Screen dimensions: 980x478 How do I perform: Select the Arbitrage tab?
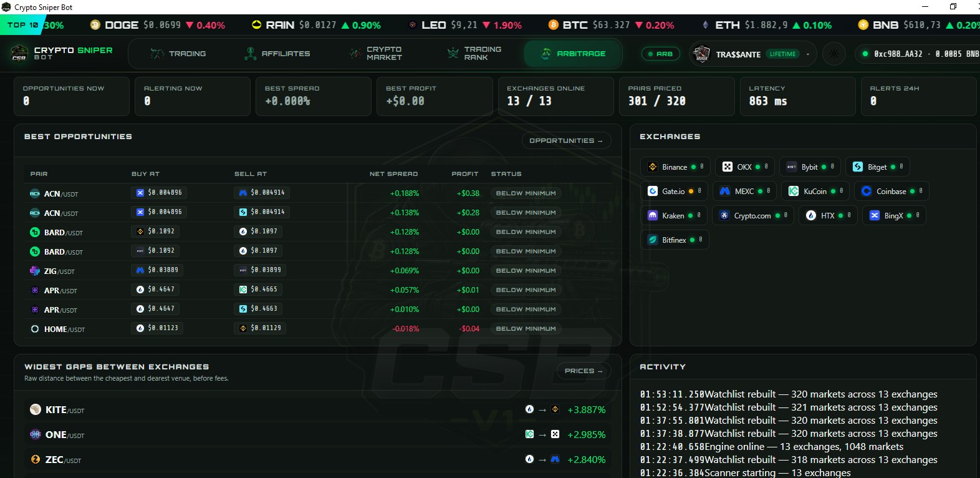pyautogui.click(x=573, y=54)
